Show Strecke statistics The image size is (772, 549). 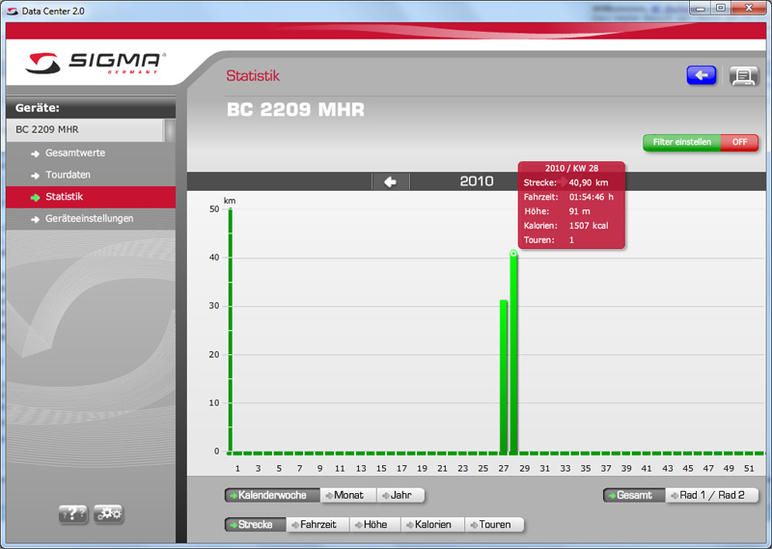(x=255, y=525)
